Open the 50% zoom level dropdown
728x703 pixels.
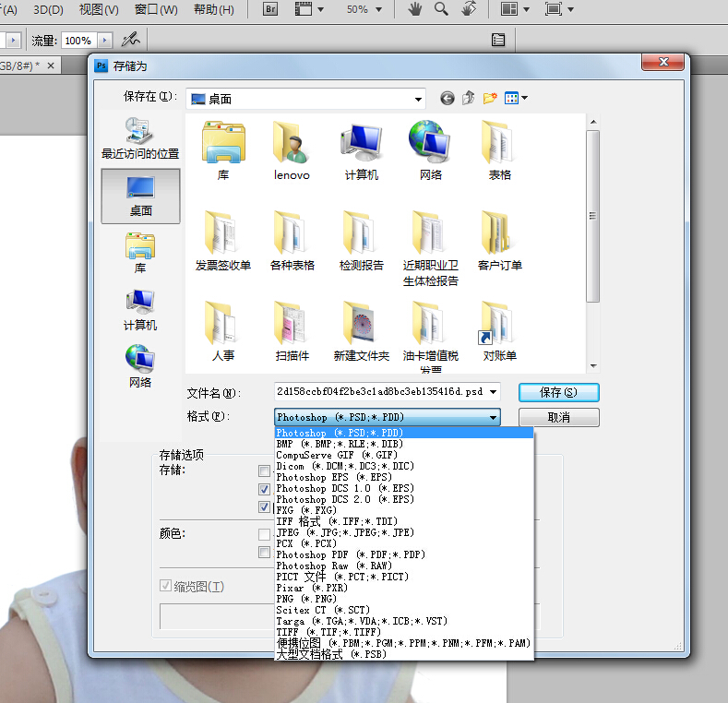[378, 9]
